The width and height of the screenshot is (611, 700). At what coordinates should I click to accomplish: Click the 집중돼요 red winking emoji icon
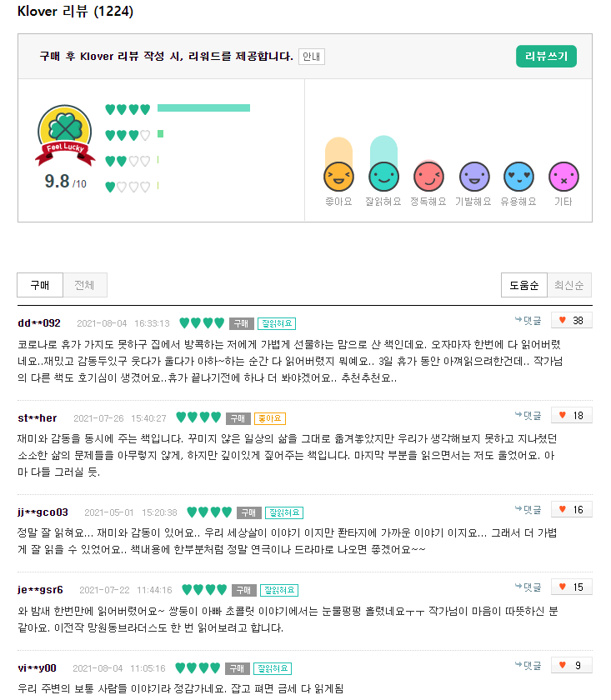tap(428, 177)
